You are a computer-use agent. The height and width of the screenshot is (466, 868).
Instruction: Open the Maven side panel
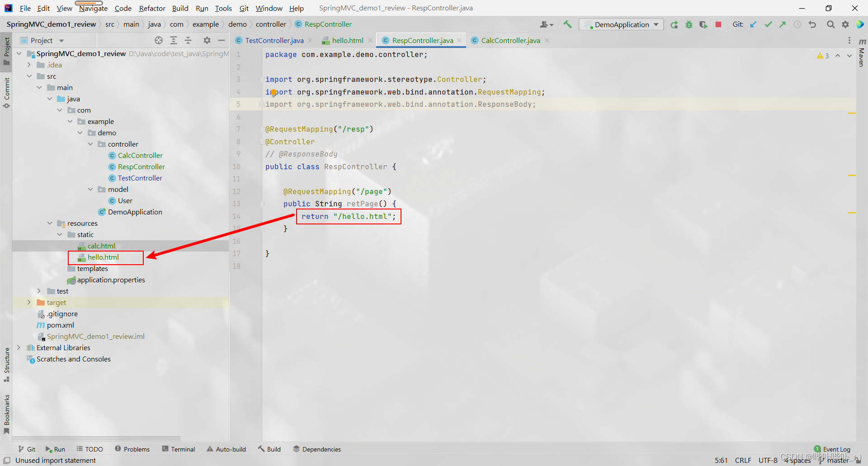click(x=862, y=52)
